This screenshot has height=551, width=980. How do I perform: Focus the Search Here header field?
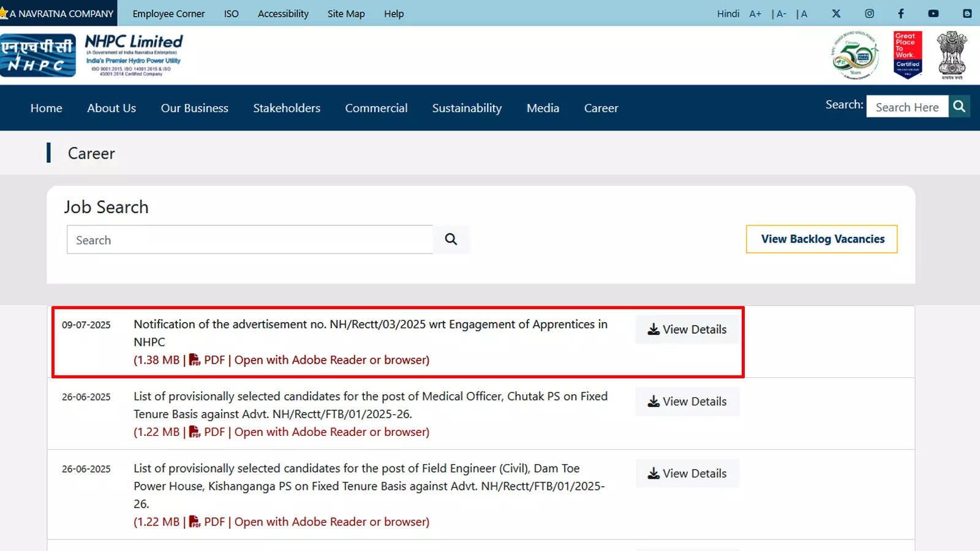(907, 107)
